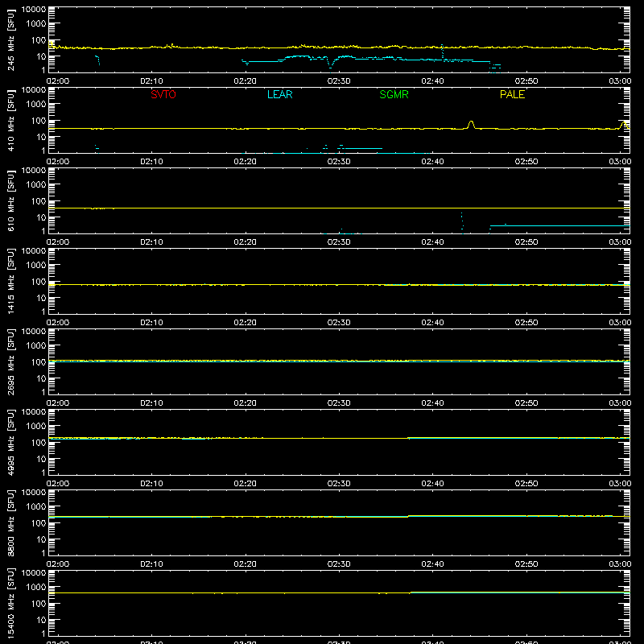This screenshot has height=644, width=644.
Task: Click the 02:10 tick label under 245 MHz plot
Action: point(151,81)
